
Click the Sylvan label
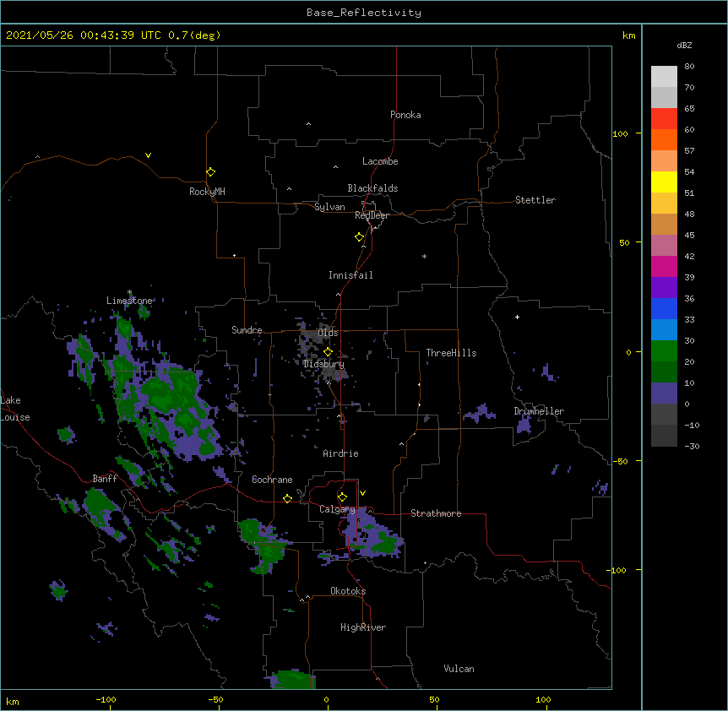tap(329, 207)
